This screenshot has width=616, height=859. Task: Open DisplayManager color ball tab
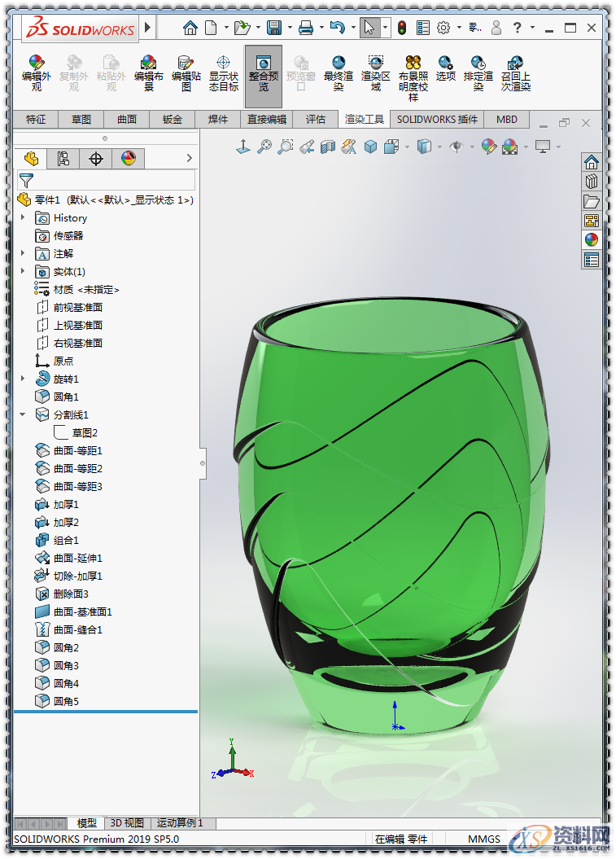tap(129, 159)
